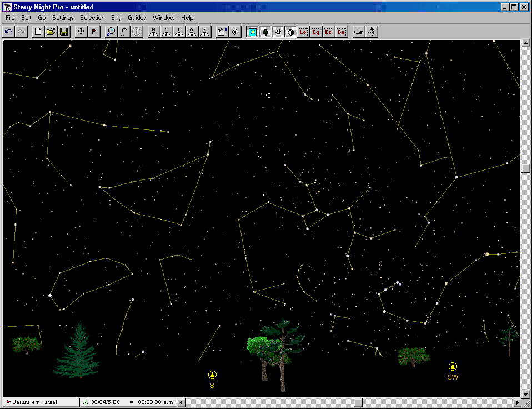The height and width of the screenshot is (409, 532).
Task: Save the sky file with the floppy disk icon
Action: click(64, 32)
